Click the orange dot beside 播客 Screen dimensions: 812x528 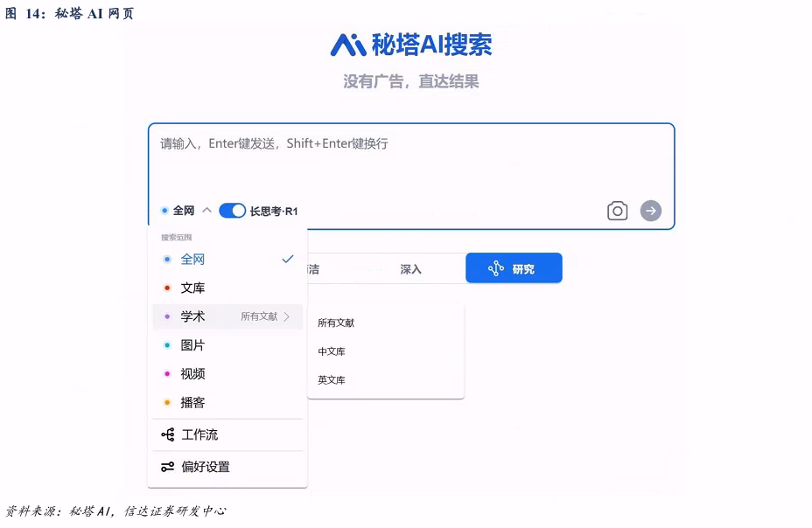(167, 402)
